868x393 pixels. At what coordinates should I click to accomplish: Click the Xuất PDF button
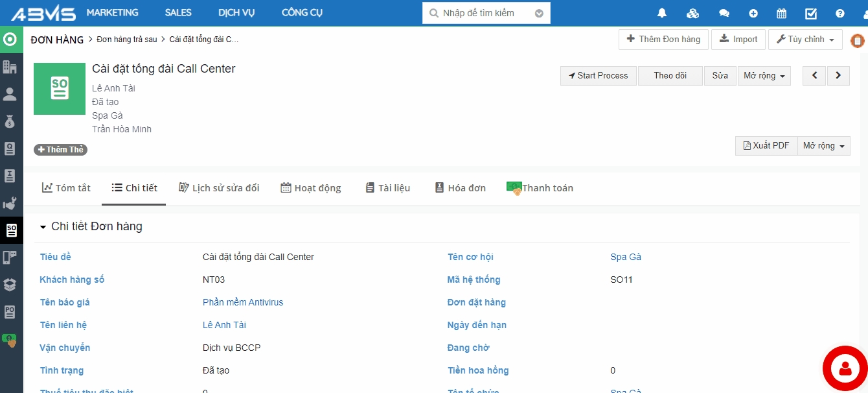(766, 145)
